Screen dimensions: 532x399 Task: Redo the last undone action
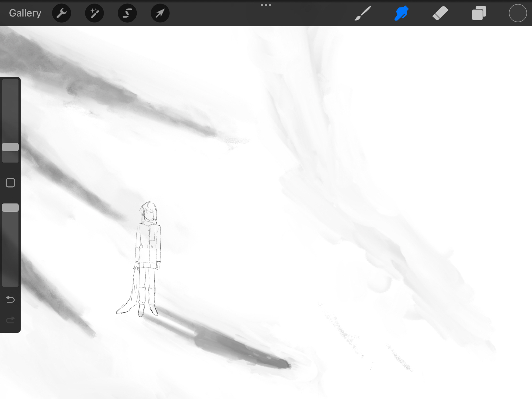(10, 320)
